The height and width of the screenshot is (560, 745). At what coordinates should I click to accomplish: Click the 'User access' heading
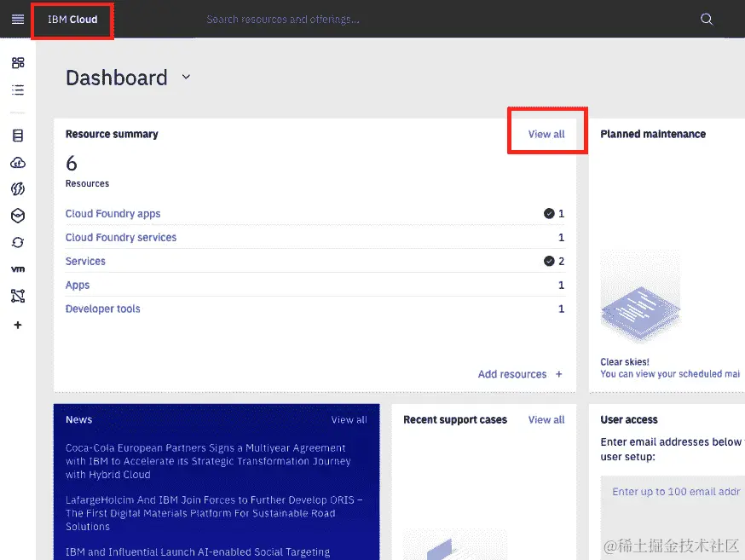629,420
